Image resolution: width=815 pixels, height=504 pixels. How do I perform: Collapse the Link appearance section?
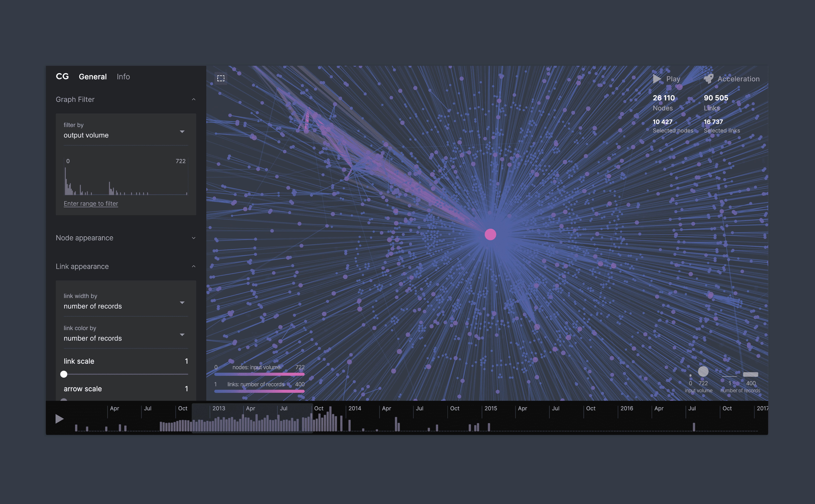[193, 266]
